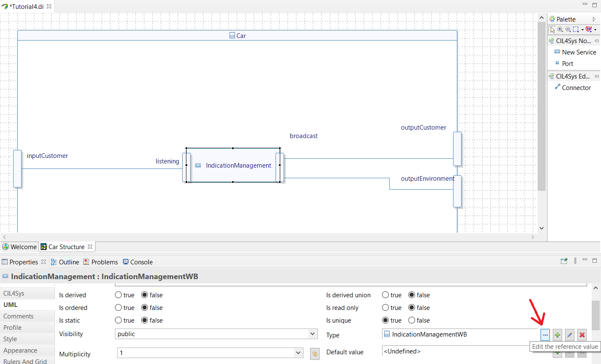The width and height of the screenshot is (601, 364).
Task: Set Is derived to false
Action: click(x=145, y=295)
